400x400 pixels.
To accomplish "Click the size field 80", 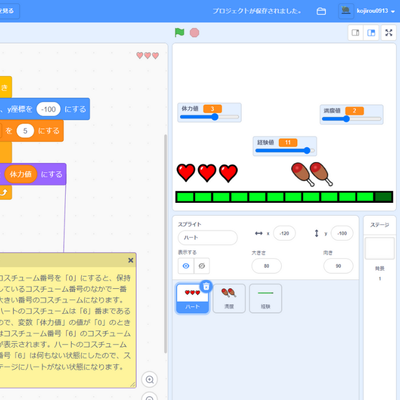I will [266, 266].
